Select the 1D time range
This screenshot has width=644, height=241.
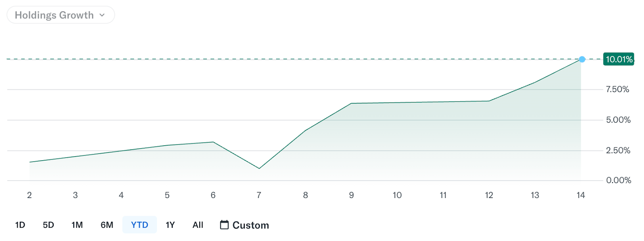[20, 225]
